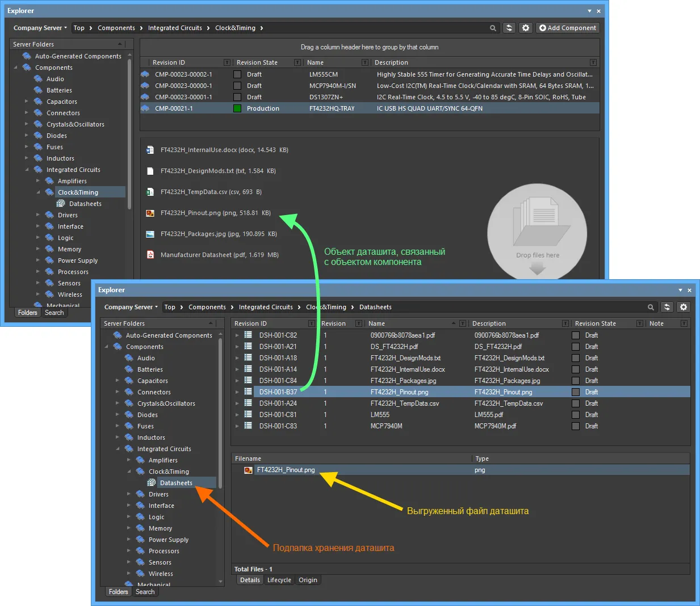
Task: Click the Add Component button
Action: pos(567,28)
